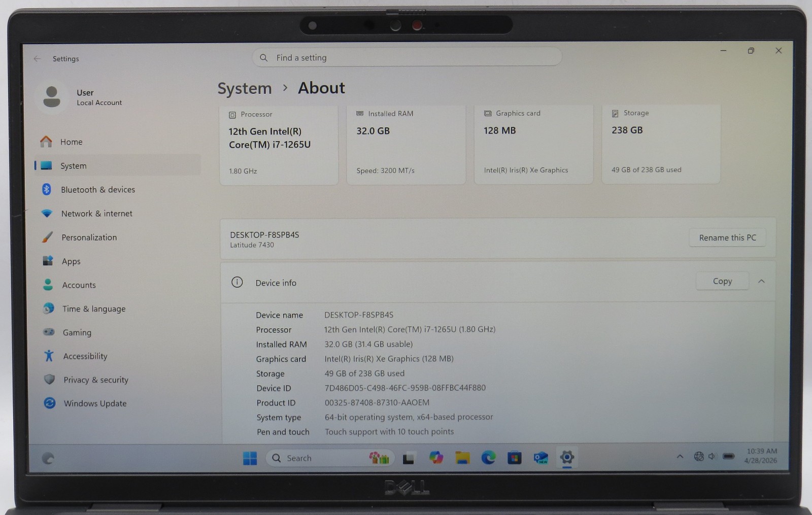Click the Settings gear icon on taskbar

567,457
